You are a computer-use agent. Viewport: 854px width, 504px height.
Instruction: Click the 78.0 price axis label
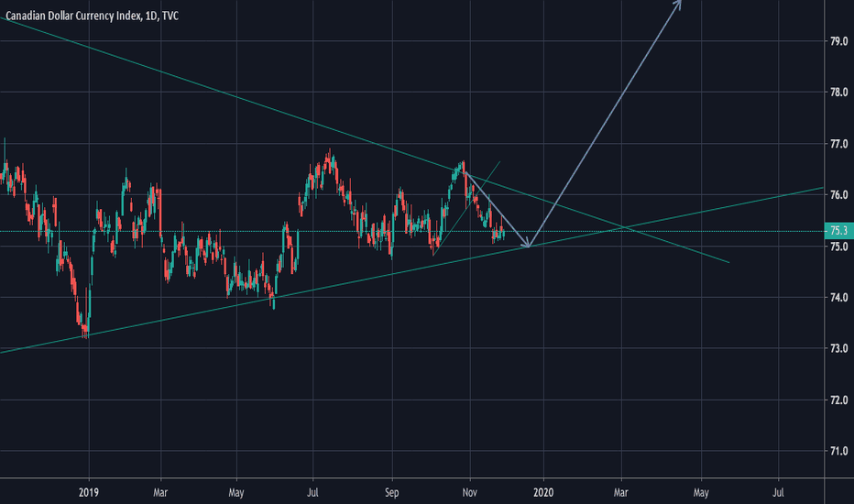pyautogui.click(x=839, y=92)
